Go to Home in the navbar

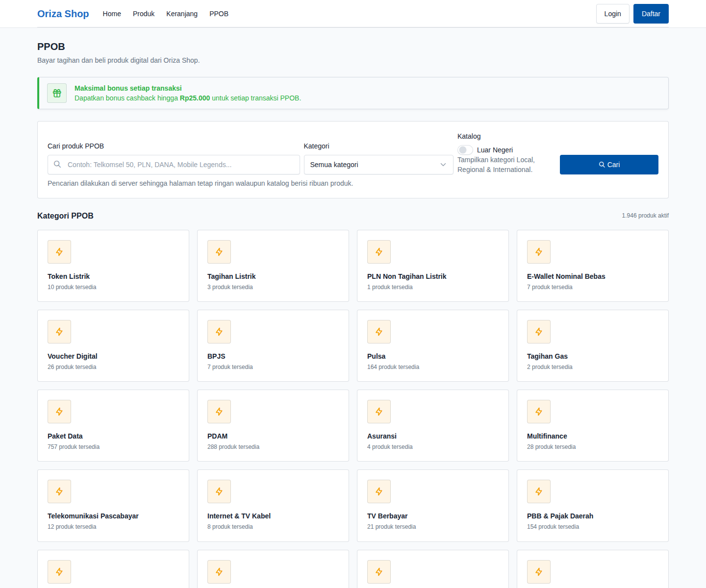112,14
